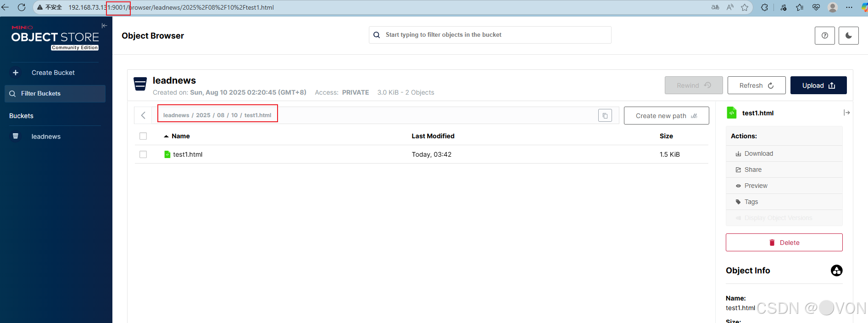Click the browser back arrow
This screenshot has width=868, height=323.
click(6, 7)
